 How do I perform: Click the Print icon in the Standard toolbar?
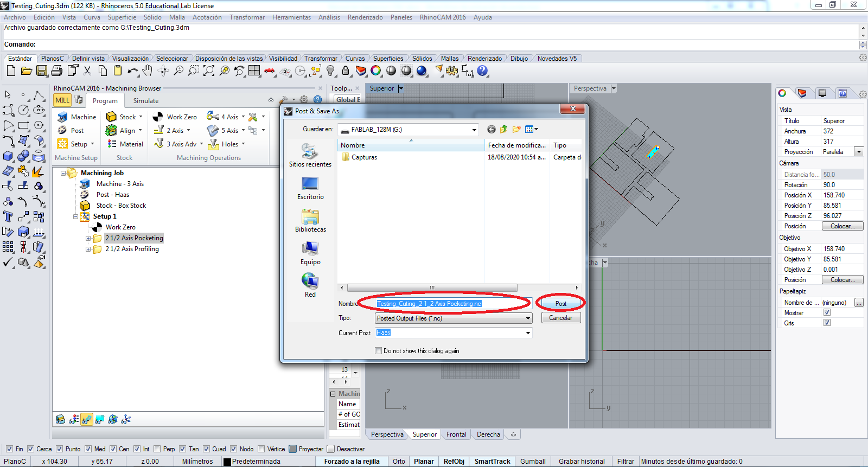click(x=57, y=71)
